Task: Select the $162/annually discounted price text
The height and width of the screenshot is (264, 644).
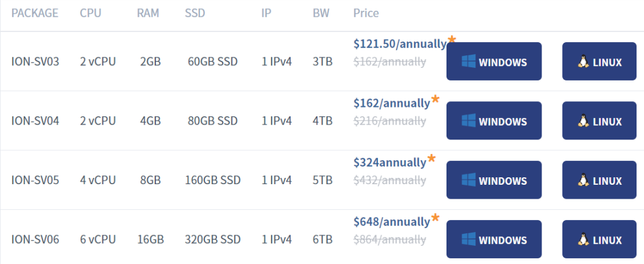Action: pos(391,104)
